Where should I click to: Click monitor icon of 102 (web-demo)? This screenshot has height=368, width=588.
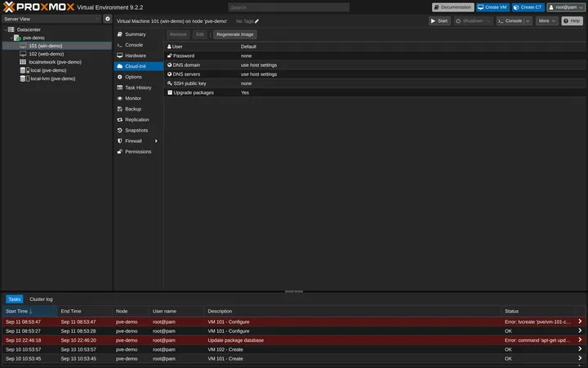click(23, 54)
